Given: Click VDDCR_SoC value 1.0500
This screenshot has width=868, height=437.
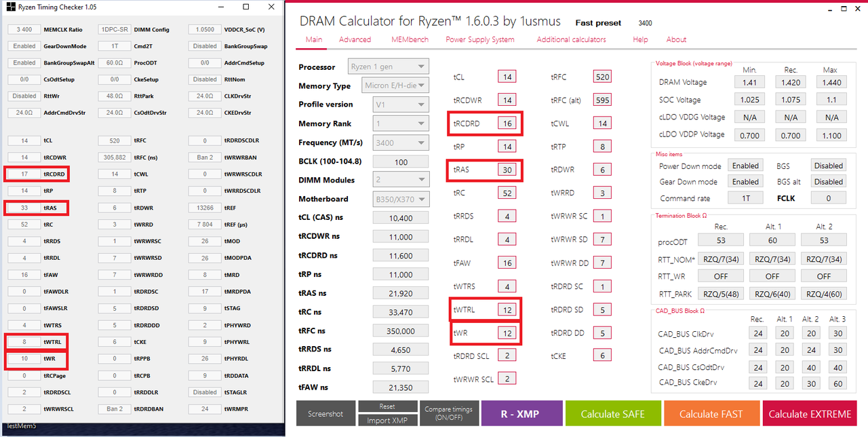Looking at the screenshot, I should (x=205, y=30).
